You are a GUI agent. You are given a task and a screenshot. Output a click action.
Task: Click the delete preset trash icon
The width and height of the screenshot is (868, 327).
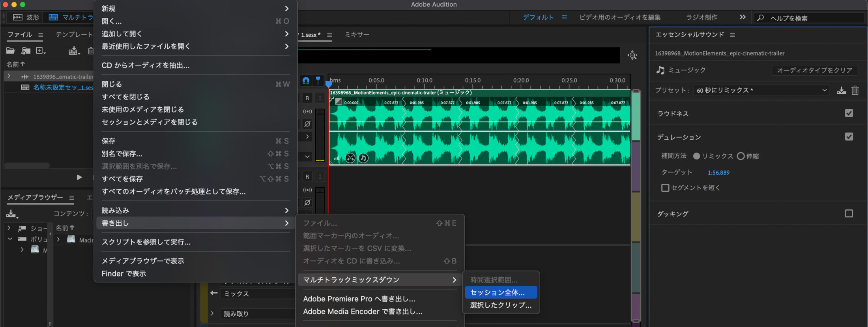click(855, 90)
